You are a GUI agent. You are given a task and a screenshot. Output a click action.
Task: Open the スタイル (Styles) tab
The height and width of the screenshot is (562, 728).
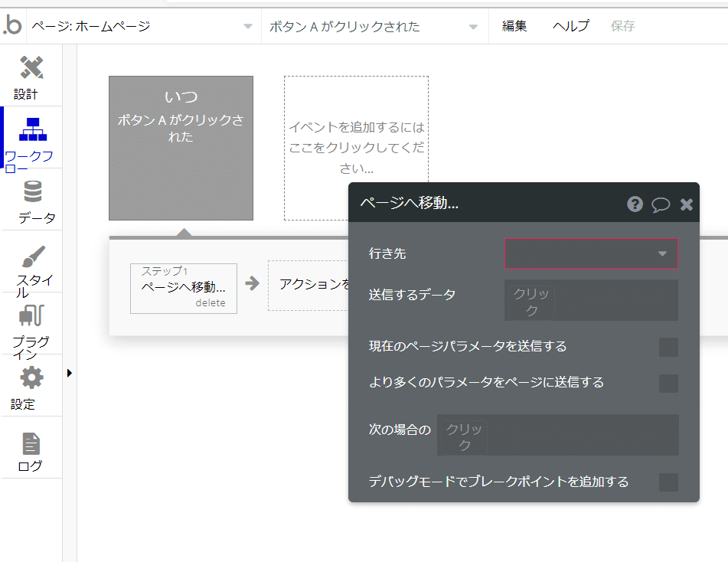tap(32, 262)
